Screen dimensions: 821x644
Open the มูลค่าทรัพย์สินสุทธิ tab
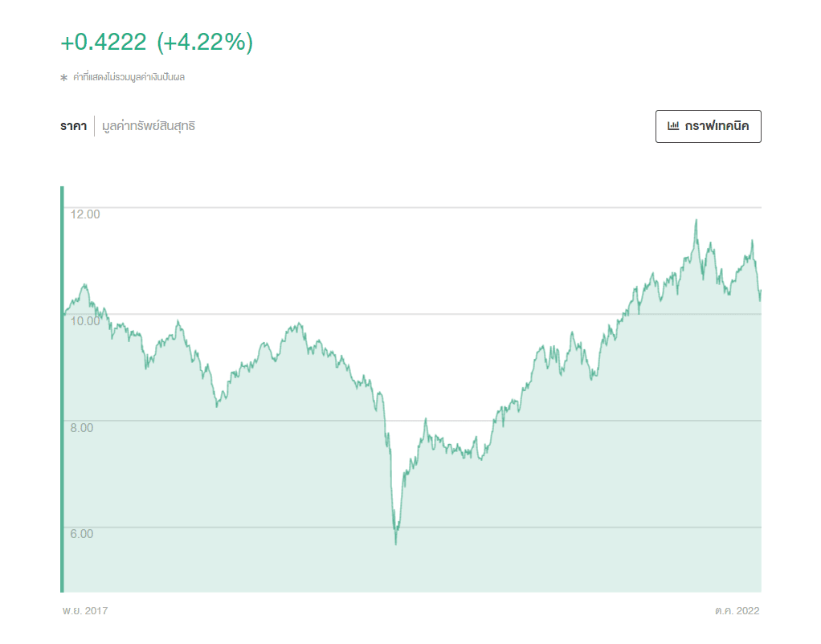149,126
